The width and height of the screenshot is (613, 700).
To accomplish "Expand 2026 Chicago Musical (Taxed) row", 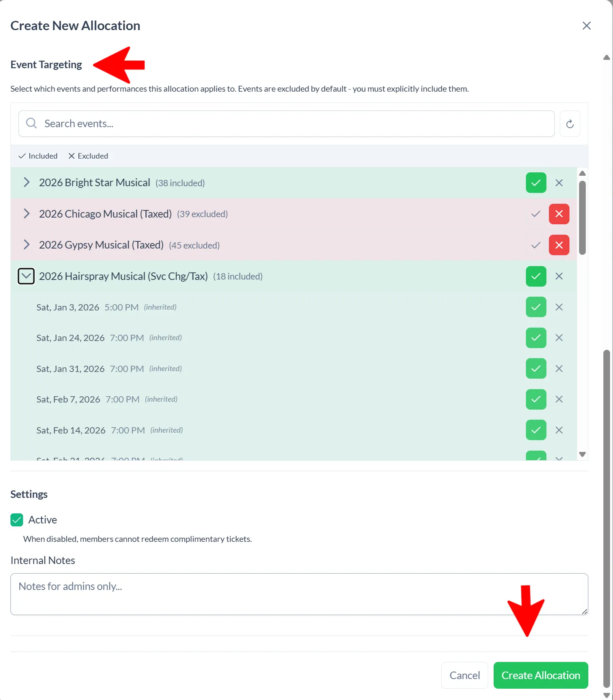I will [26, 214].
